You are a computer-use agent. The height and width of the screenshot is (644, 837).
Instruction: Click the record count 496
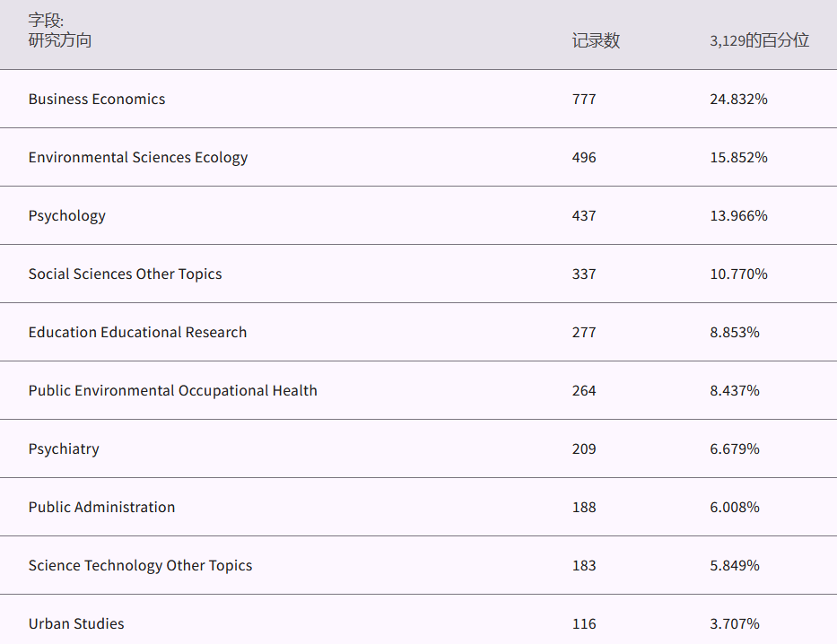[x=584, y=157]
